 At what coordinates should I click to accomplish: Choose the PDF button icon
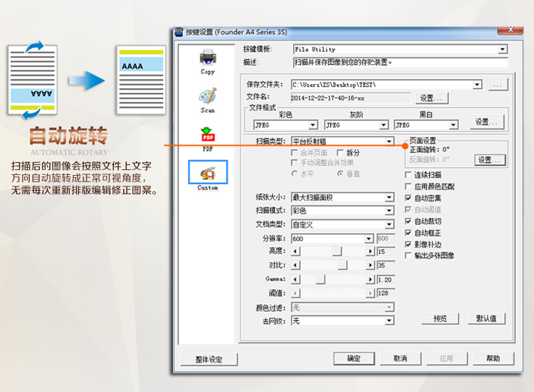click(x=207, y=136)
